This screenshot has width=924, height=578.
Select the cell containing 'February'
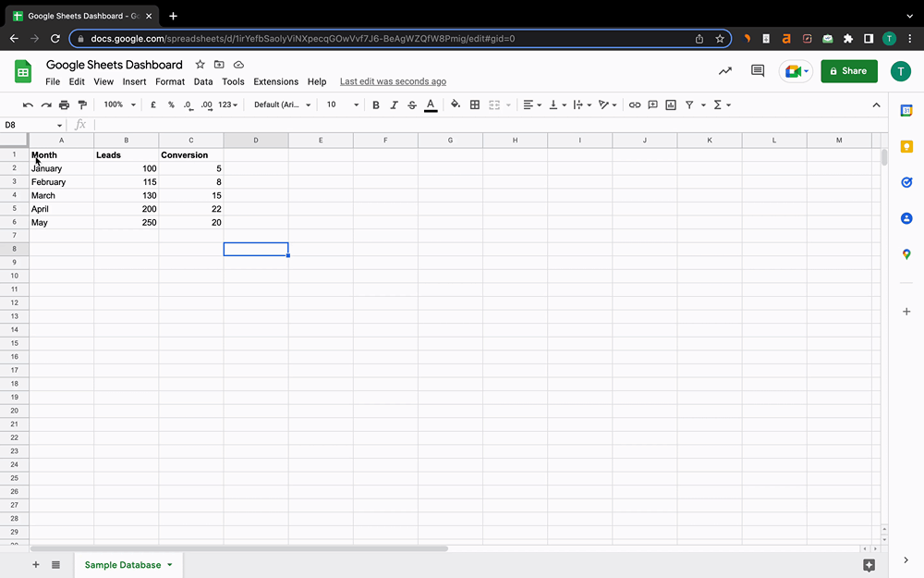(x=61, y=182)
